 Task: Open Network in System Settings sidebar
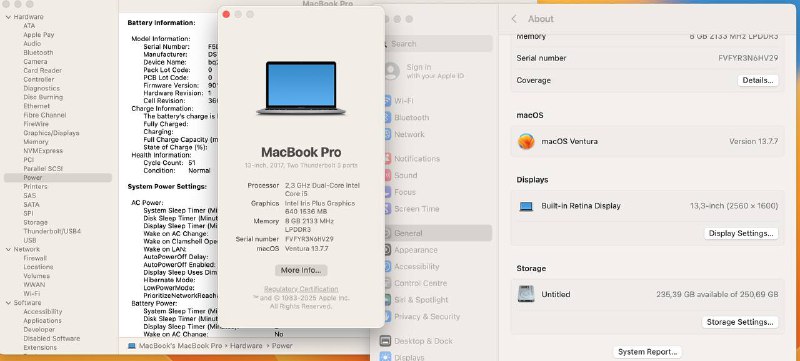tap(409, 135)
